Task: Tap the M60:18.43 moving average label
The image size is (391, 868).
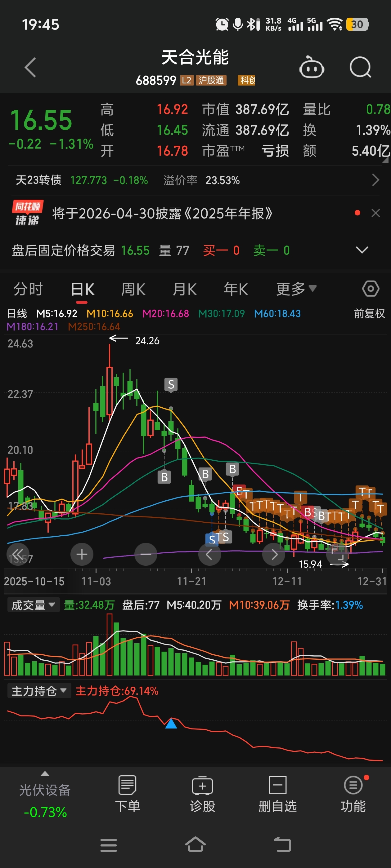Action: click(x=277, y=314)
